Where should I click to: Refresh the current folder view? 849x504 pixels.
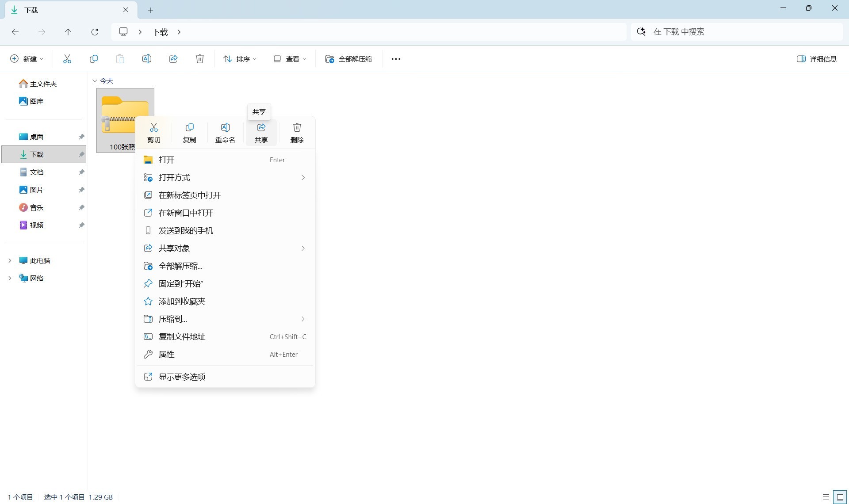coord(95,32)
